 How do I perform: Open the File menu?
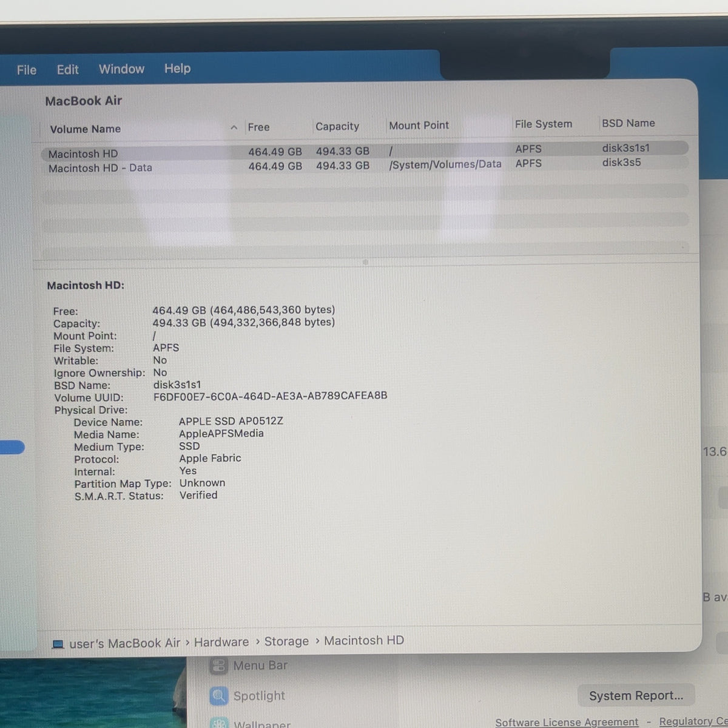tap(27, 70)
